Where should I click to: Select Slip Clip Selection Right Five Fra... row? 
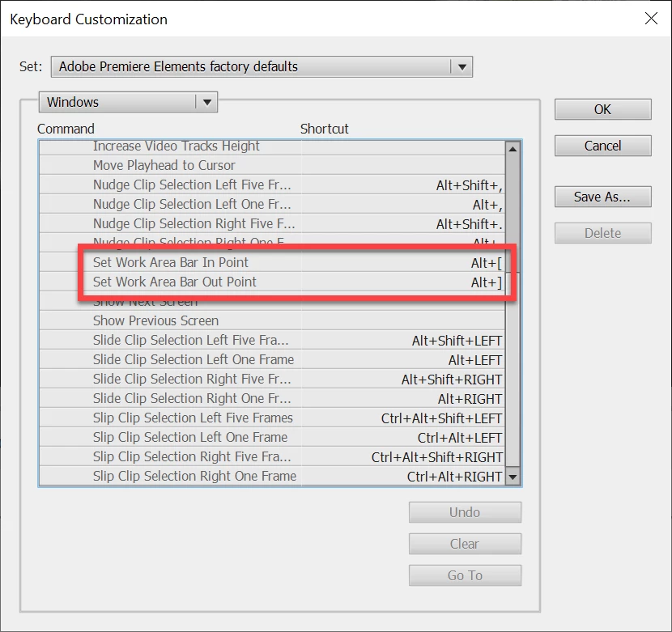pos(272,456)
